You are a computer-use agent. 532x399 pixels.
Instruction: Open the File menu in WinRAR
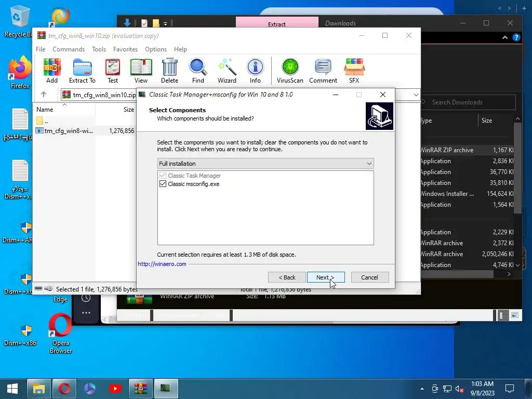[x=41, y=49]
